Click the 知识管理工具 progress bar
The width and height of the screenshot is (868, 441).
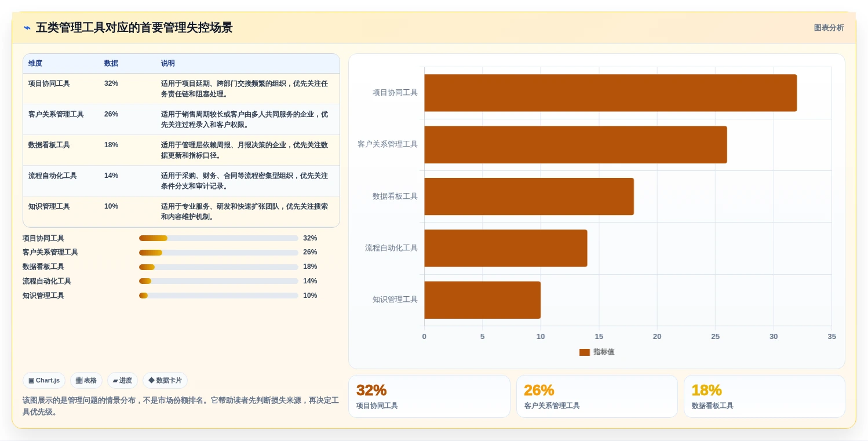(218, 296)
